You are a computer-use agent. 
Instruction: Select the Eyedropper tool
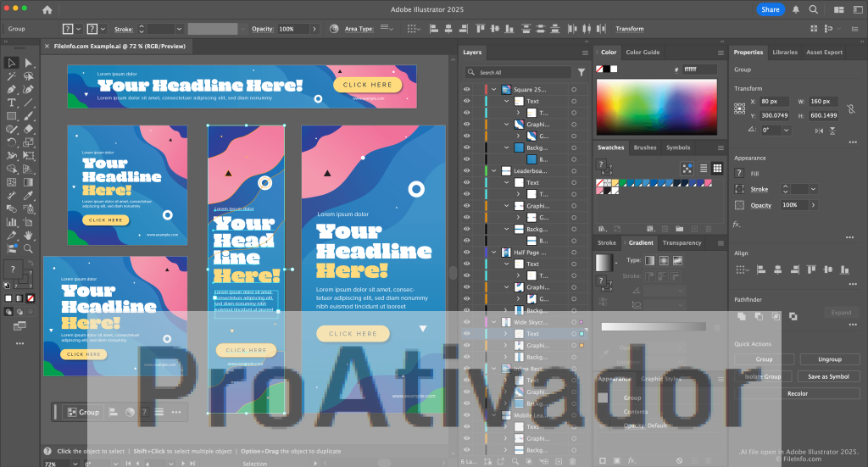click(28, 195)
